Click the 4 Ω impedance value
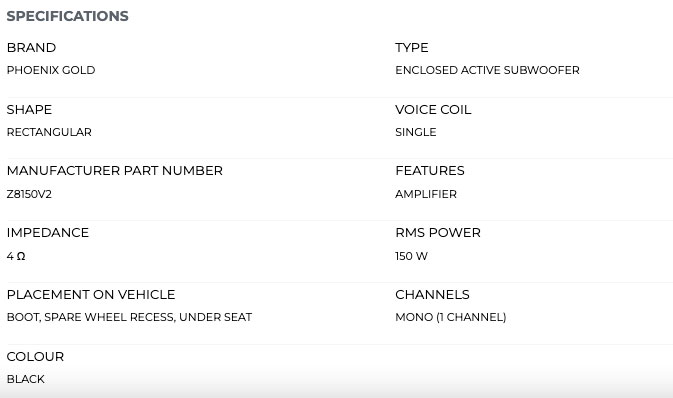This screenshot has height=398, width=673. pyautogui.click(x=16, y=256)
